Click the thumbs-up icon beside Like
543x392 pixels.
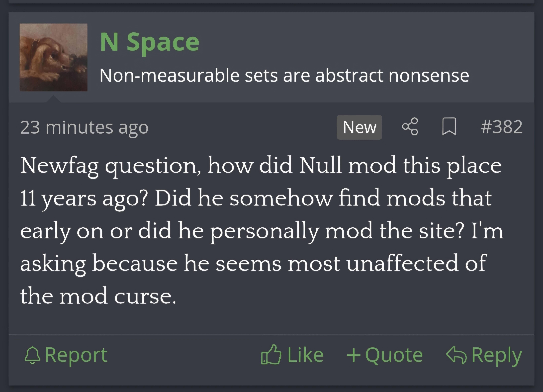click(x=271, y=354)
